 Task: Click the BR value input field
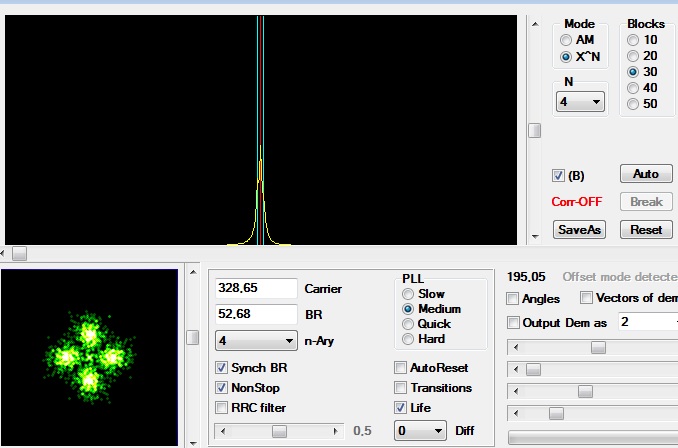point(256,314)
